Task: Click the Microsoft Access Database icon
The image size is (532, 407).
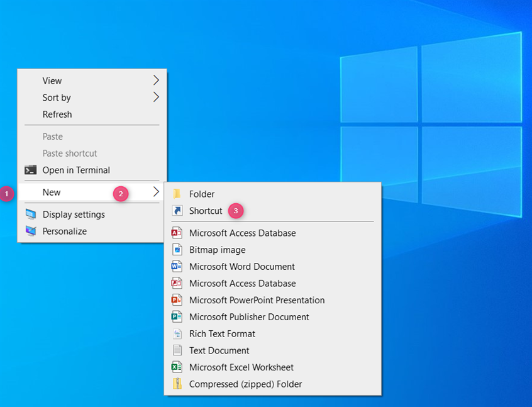Action: 179,233
